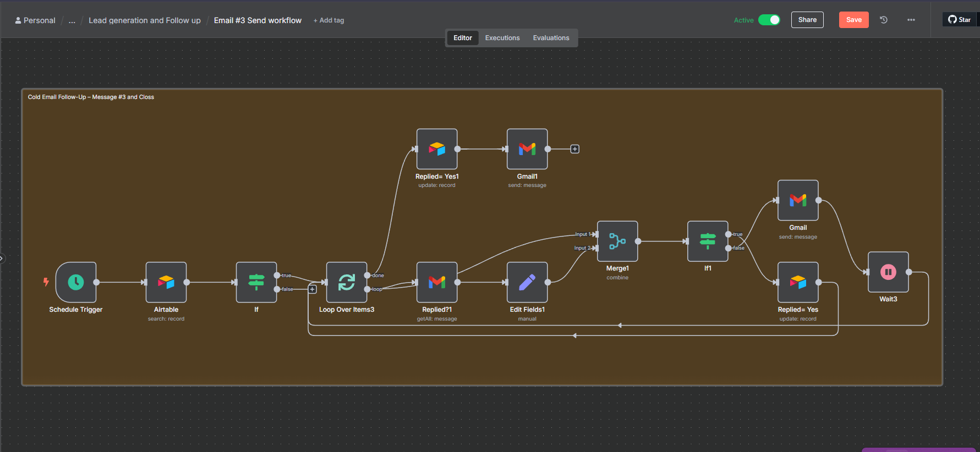Expand the collapsed left sidebar chevron
Image resolution: width=980 pixels, height=452 pixels.
coord(2,258)
